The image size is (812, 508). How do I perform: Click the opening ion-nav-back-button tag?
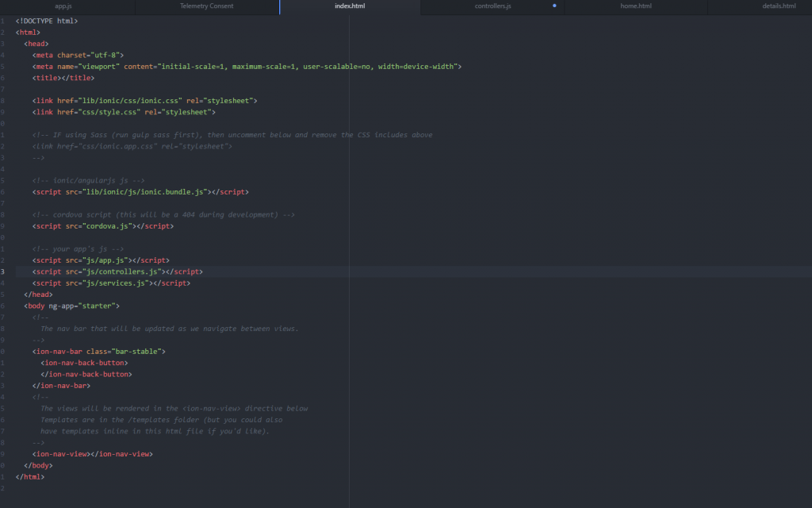click(84, 363)
